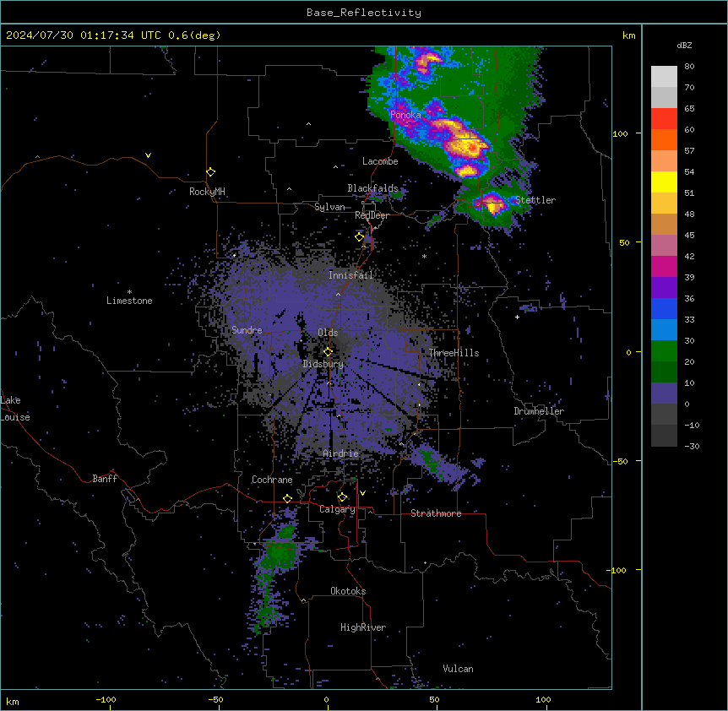Pick the darkest gray -30 to -10 legend swatch
728x711 pixels.
664,436
